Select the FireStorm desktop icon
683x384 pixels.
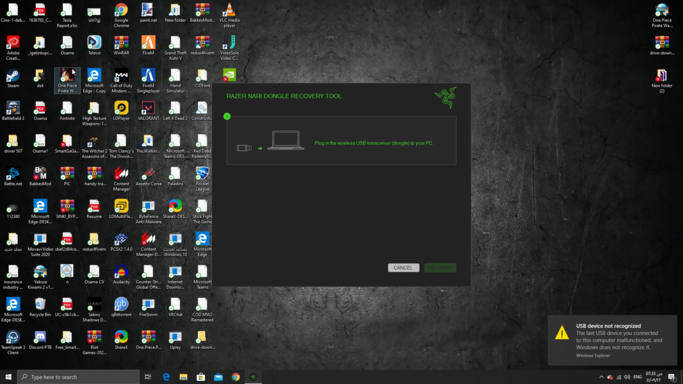[x=148, y=307]
